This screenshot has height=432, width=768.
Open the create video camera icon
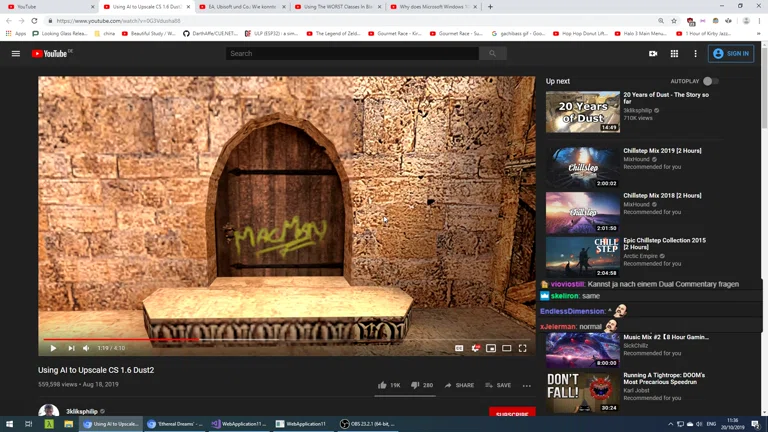[653, 53]
